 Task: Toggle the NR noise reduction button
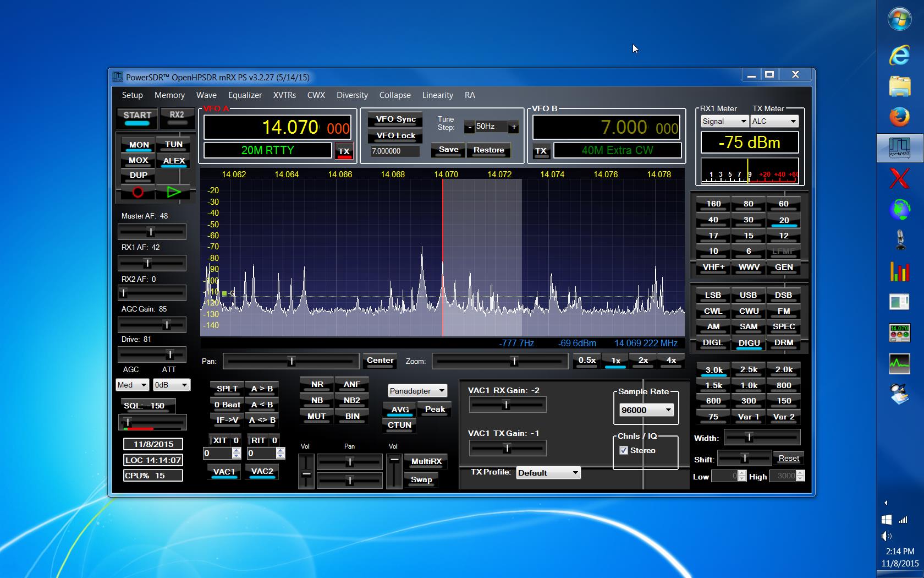point(317,385)
